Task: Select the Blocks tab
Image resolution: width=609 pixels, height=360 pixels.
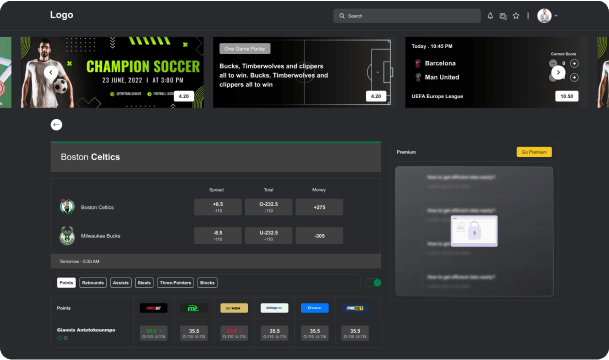Action: 207,283
